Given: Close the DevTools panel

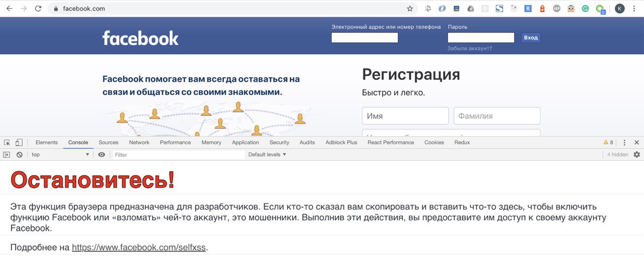Looking at the screenshot, I should 637,143.
